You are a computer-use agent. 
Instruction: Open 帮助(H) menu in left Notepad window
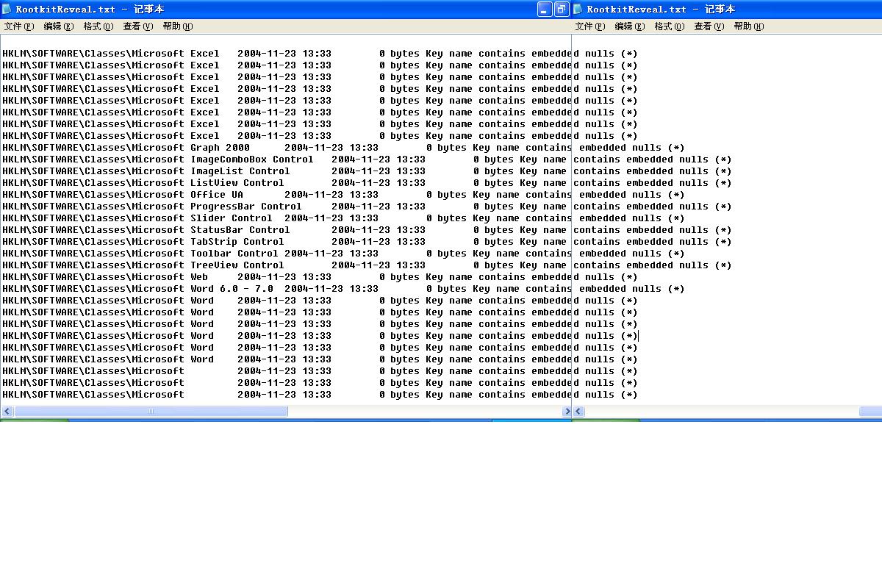(178, 26)
